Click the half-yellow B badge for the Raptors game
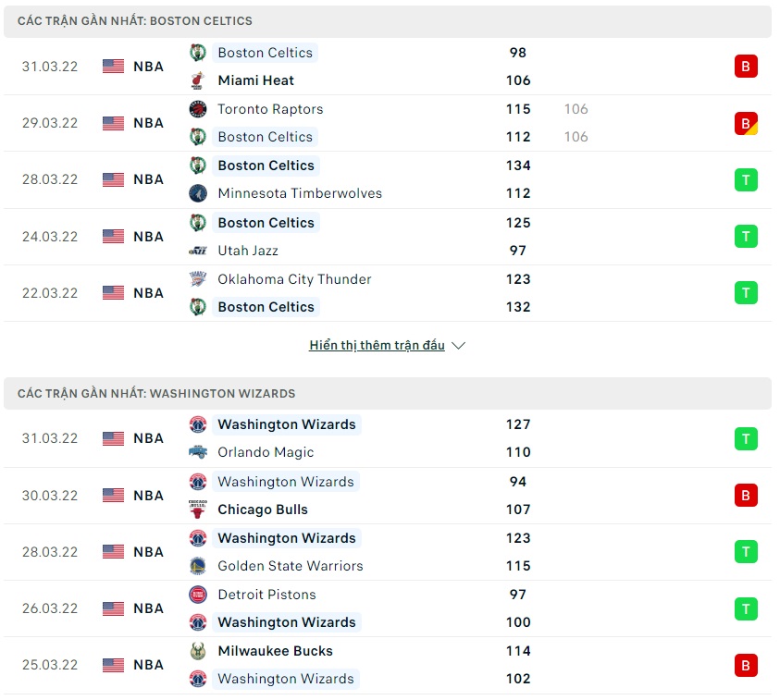Screen dimensions: 780x700 pos(746,123)
